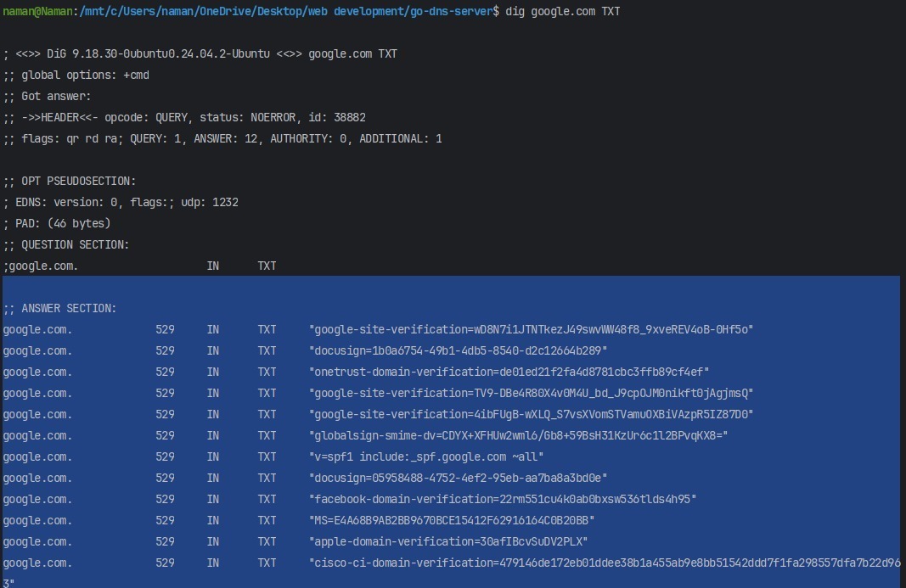Click 'opcode: QUERY' in the header line

click(146, 117)
